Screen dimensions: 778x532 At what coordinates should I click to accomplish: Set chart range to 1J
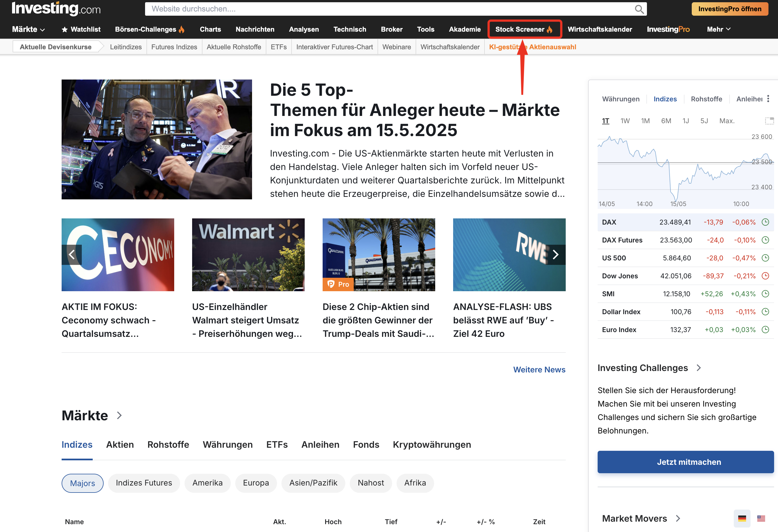point(686,121)
